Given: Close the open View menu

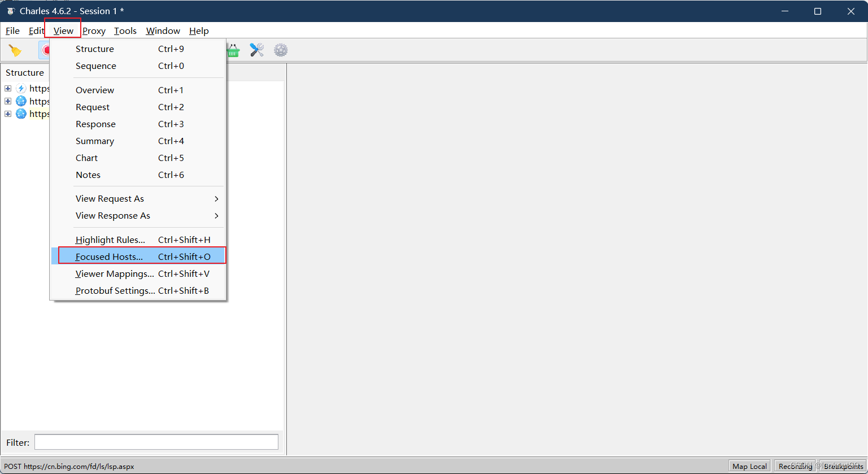Looking at the screenshot, I should (x=63, y=31).
